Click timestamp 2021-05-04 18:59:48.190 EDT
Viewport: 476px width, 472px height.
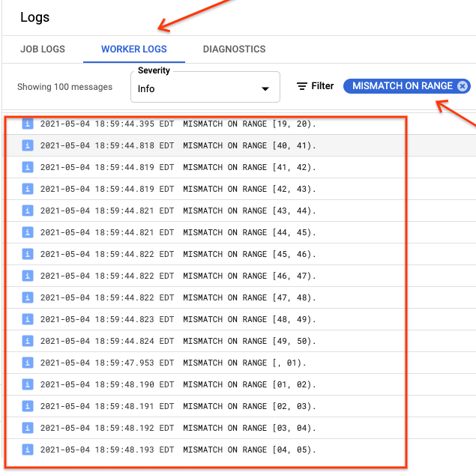coord(107,384)
